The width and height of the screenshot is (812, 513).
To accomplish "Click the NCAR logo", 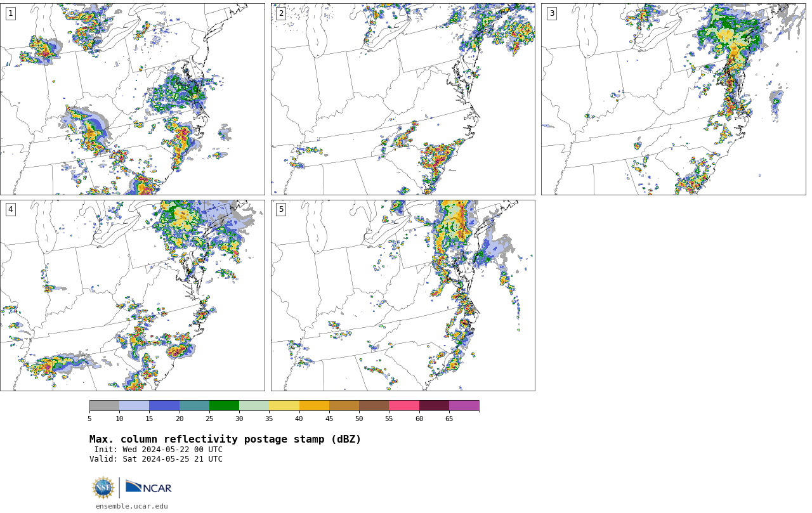I will [x=148, y=487].
